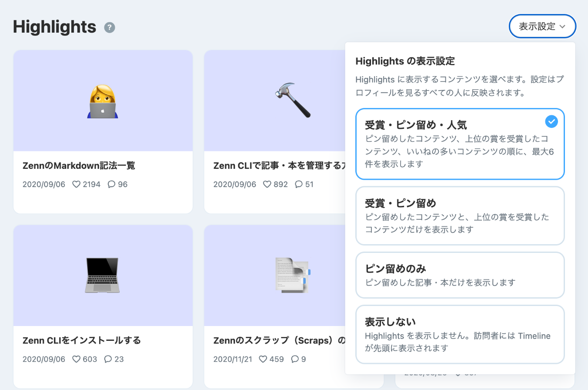
Task: Click the document pages emoji thumbnail
Action: click(294, 276)
